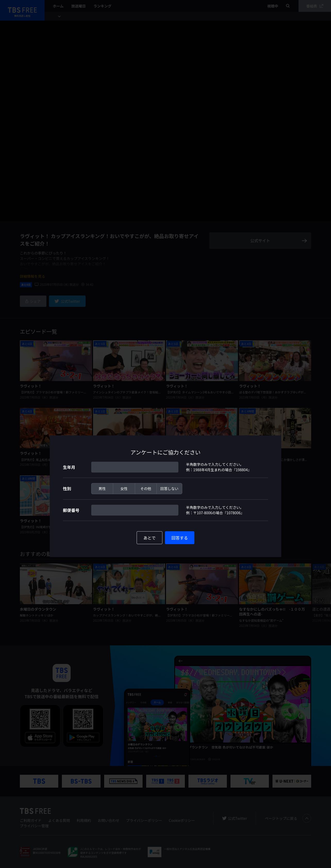The image size is (331, 868).
Task: Focus the 郵便番号 input field
Action: click(135, 510)
